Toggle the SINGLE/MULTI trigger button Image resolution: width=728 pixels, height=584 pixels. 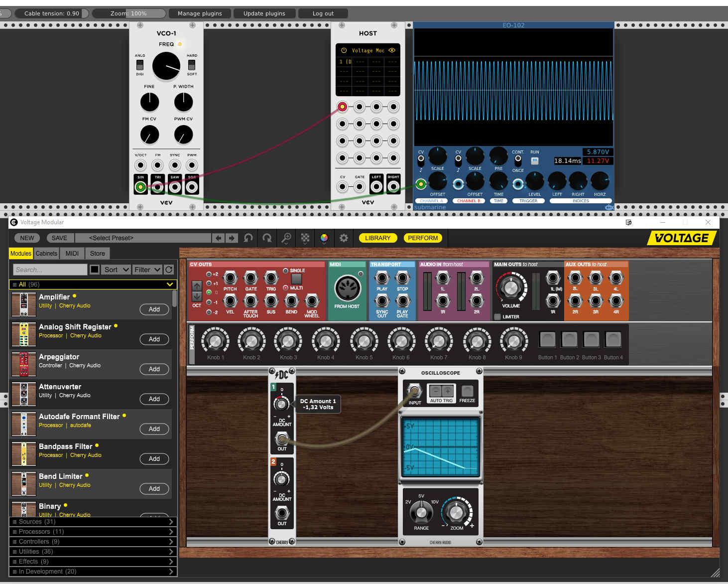pyautogui.click(x=296, y=279)
